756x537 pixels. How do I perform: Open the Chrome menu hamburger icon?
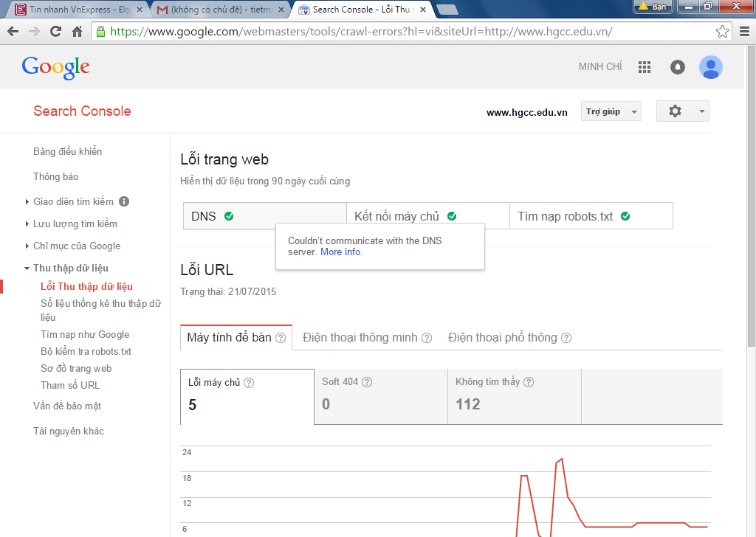pos(743,32)
